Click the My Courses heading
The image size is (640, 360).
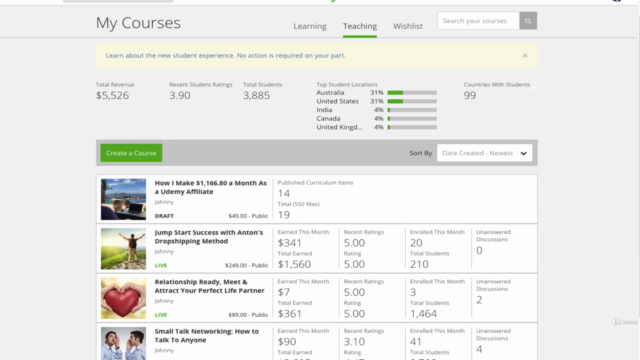point(138,23)
